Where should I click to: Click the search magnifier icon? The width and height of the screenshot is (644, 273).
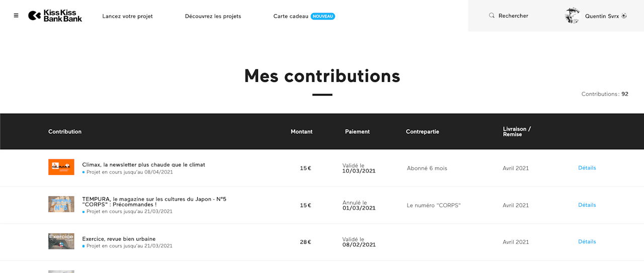tap(492, 16)
